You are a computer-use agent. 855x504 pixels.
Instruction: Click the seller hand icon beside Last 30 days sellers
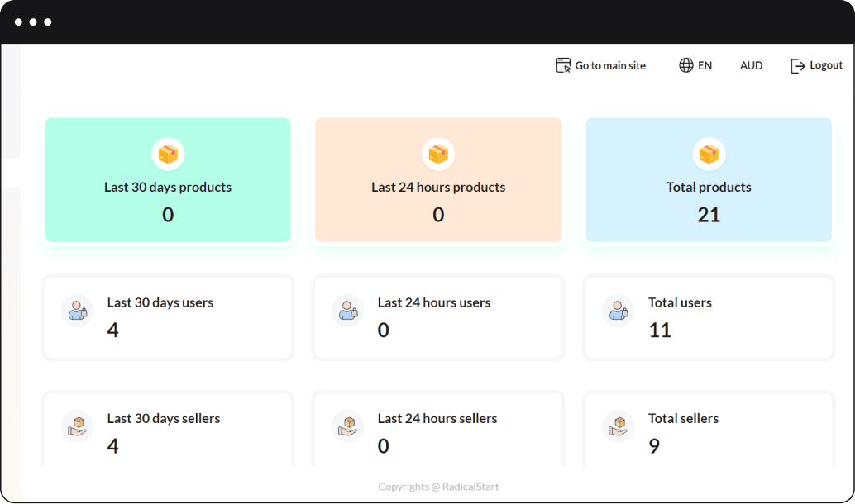point(77,425)
